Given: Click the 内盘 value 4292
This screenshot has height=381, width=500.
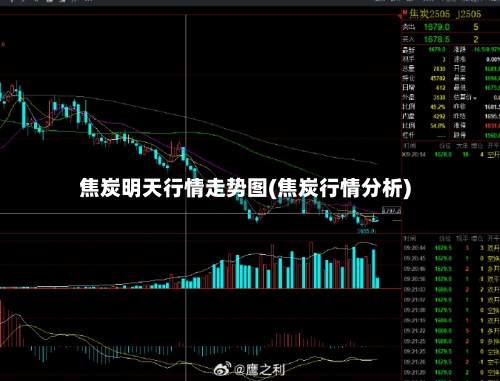Looking at the screenshot, I should click(x=439, y=116).
